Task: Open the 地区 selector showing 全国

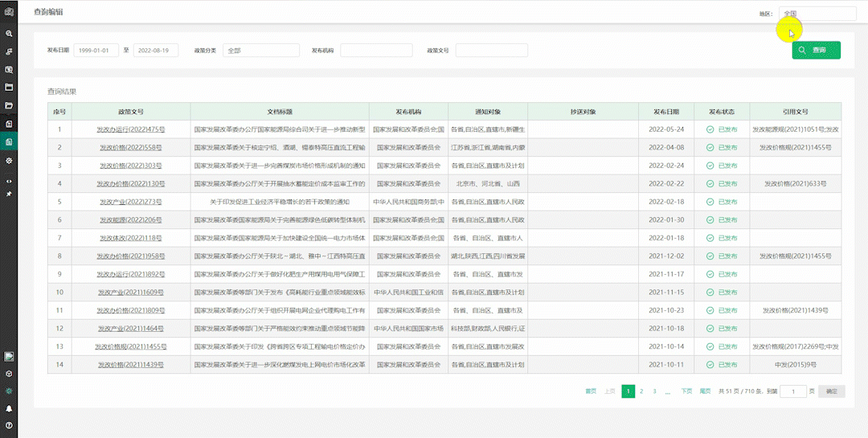Action: tap(817, 14)
